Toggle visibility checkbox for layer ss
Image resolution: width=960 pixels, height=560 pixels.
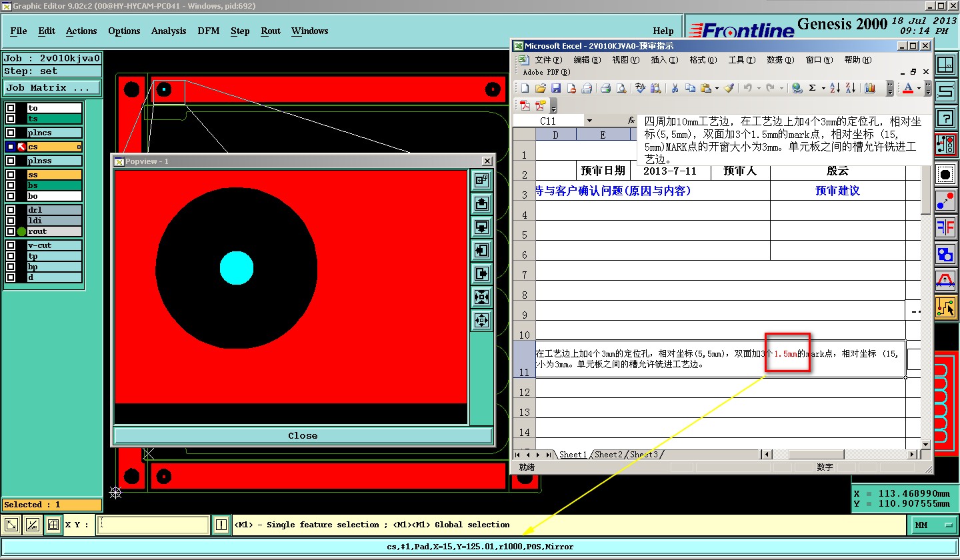click(x=11, y=175)
